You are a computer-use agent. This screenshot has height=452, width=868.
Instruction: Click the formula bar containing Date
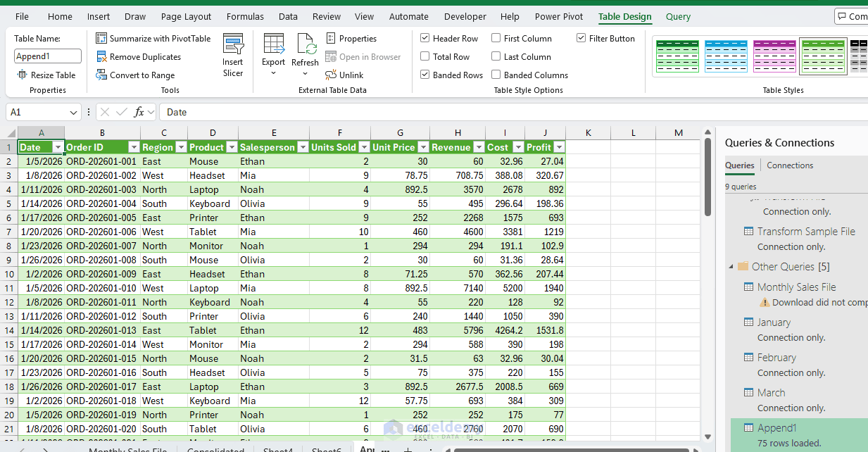point(513,112)
